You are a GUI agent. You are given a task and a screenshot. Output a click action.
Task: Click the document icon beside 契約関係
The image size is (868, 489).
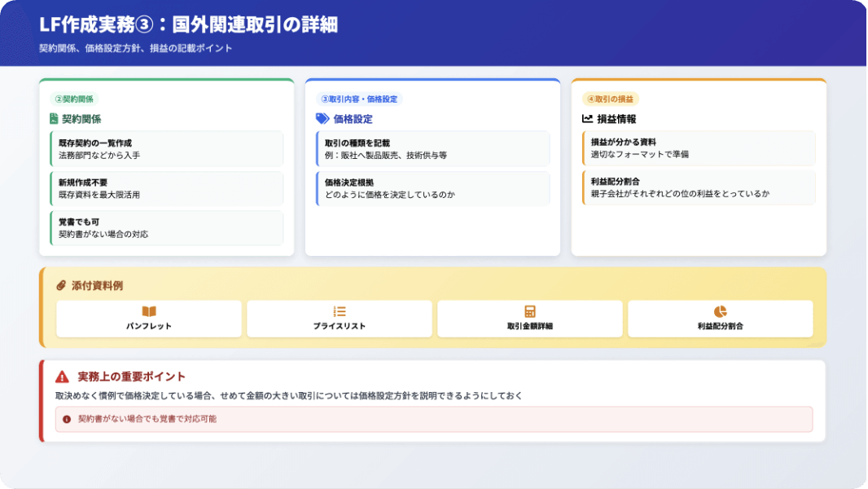point(54,118)
